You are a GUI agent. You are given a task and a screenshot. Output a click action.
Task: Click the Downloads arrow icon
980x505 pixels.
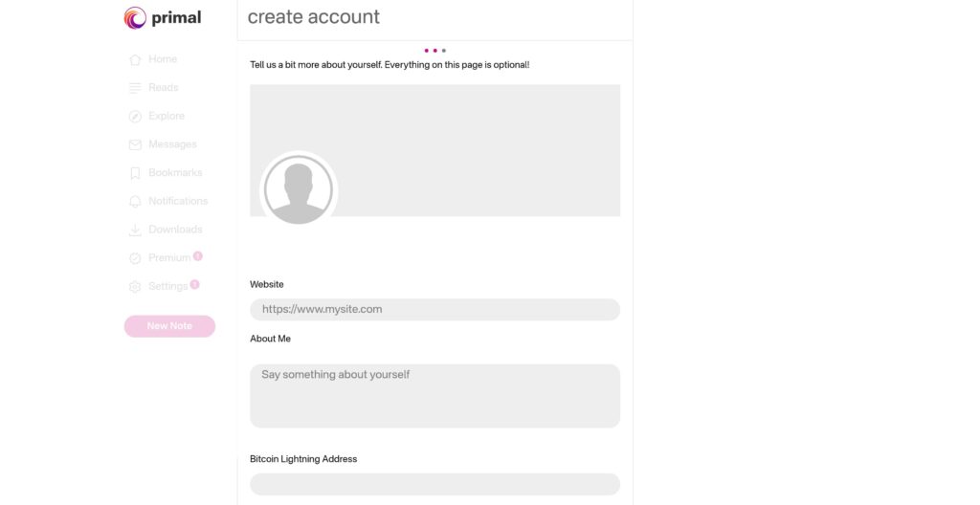(135, 230)
